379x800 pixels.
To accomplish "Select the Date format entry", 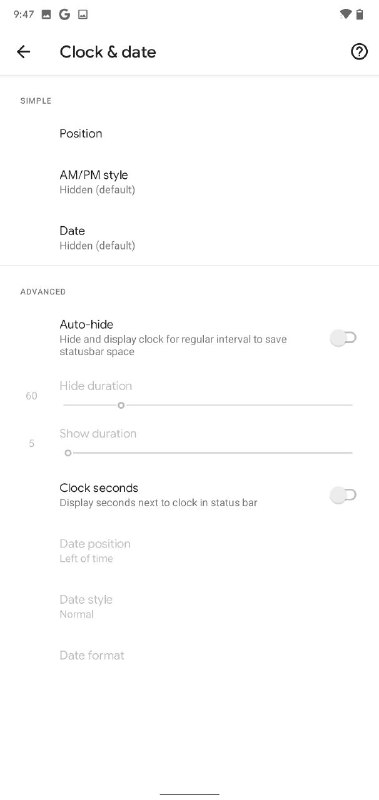I will pos(189,655).
